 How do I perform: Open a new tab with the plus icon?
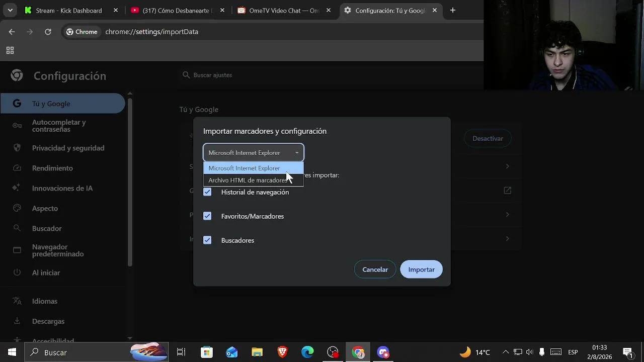tap(453, 10)
